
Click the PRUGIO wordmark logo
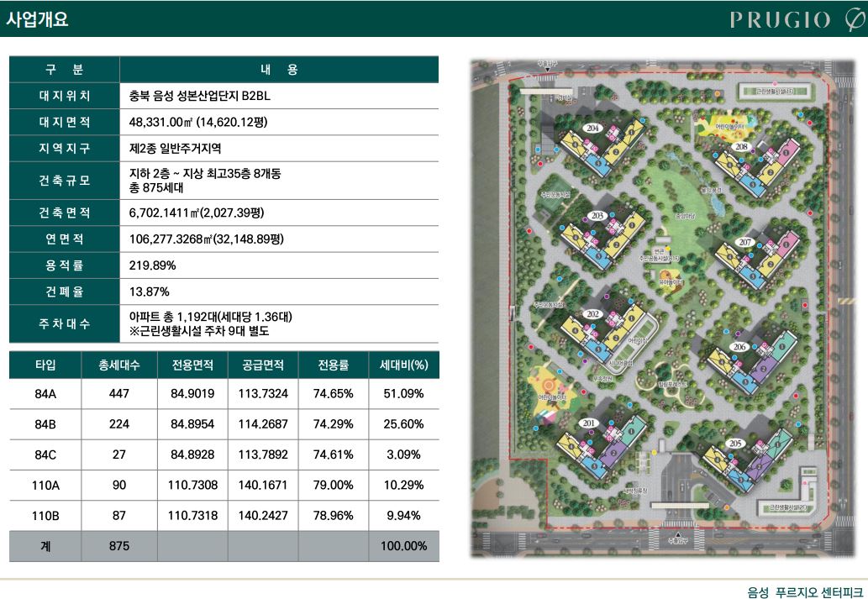tap(780, 20)
